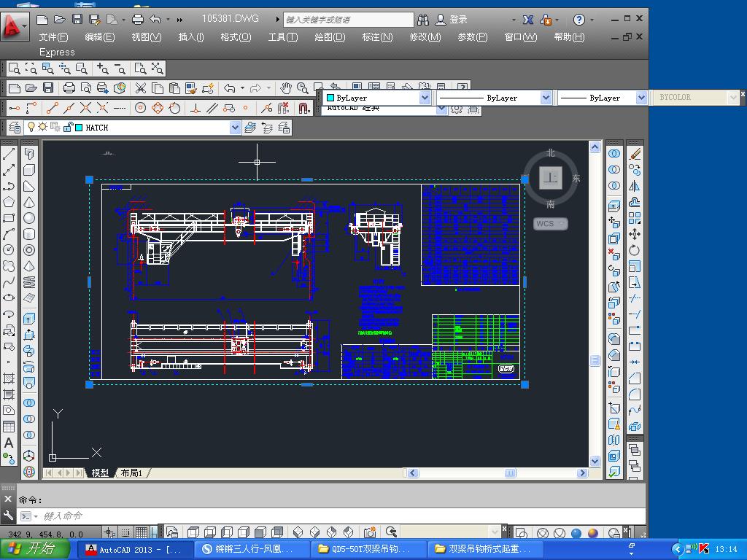This screenshot has width=747, height=560.
Task: Toggle HATCH layer on/off lightbulb
Action: [31, 128]
